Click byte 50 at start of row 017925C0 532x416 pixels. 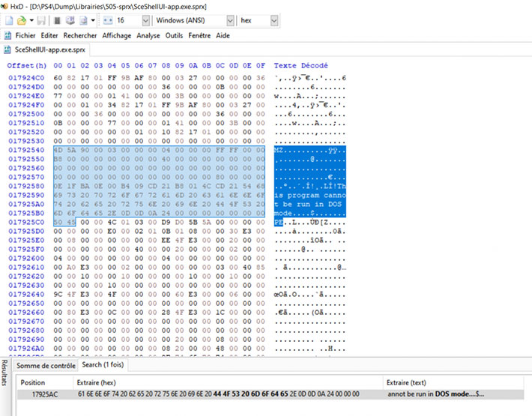[x=58, y=223]
